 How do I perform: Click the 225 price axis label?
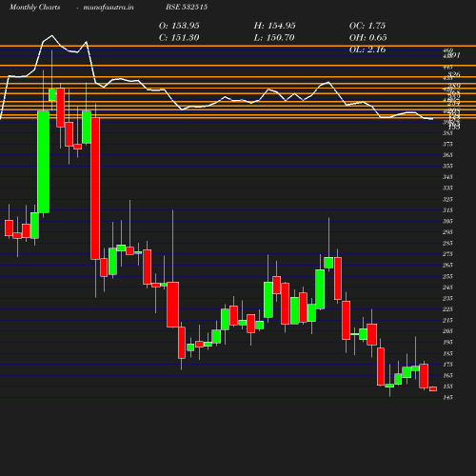(447, 309)
